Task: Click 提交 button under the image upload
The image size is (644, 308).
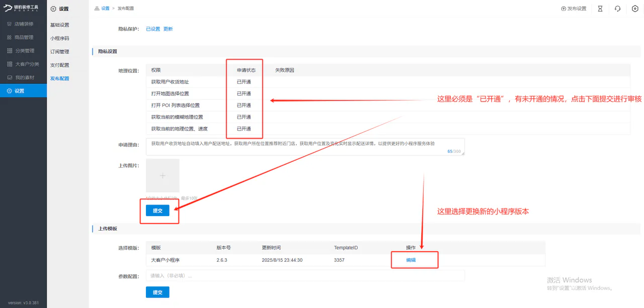Action: [157, 211]
